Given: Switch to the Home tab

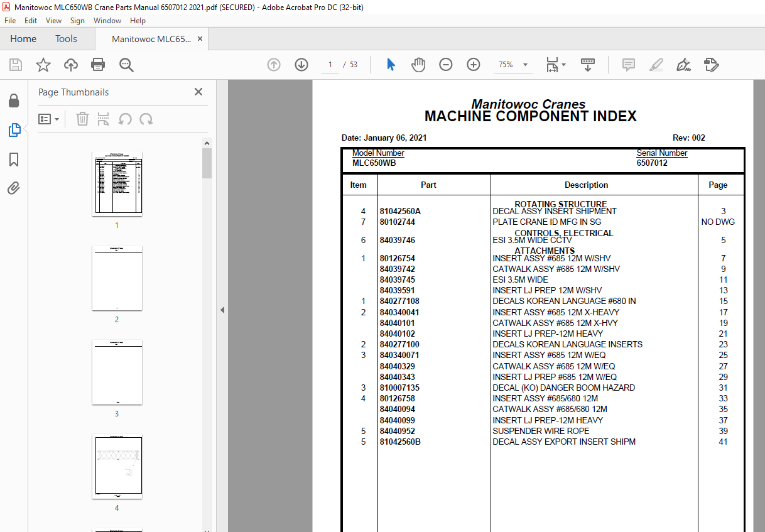Looking at the screenshot, I should coord(23,39).
